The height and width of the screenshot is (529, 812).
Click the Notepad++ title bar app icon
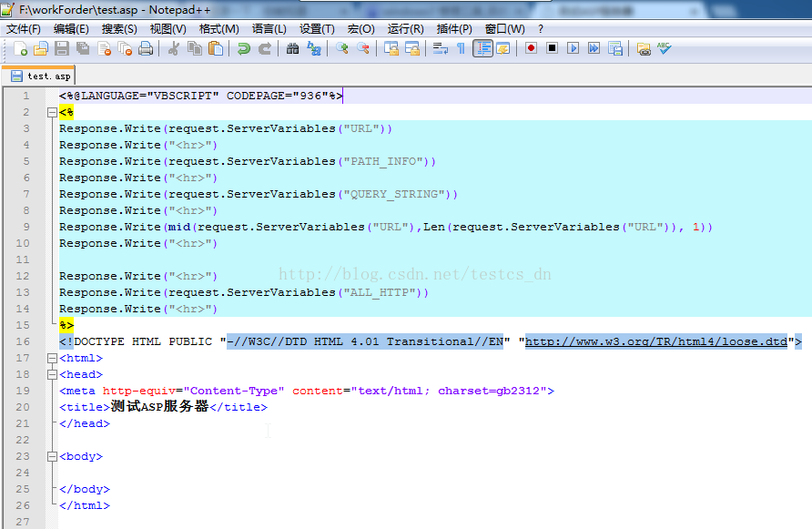(x=7, y=9)
